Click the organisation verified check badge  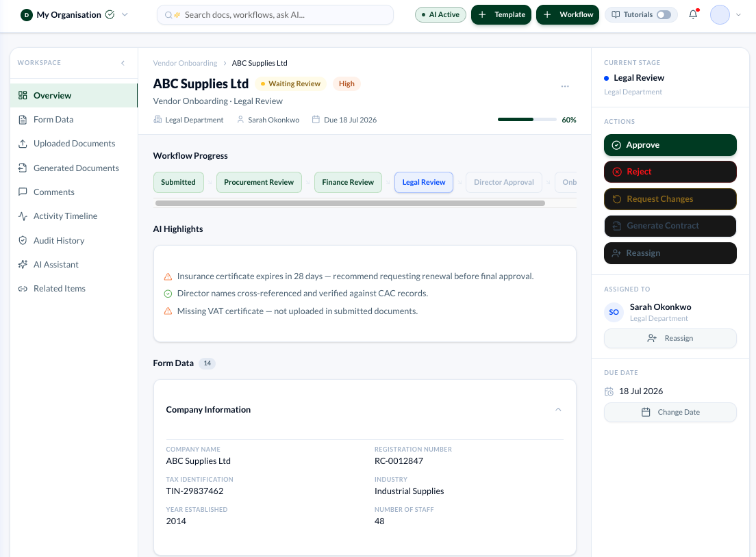click(110, 14)
